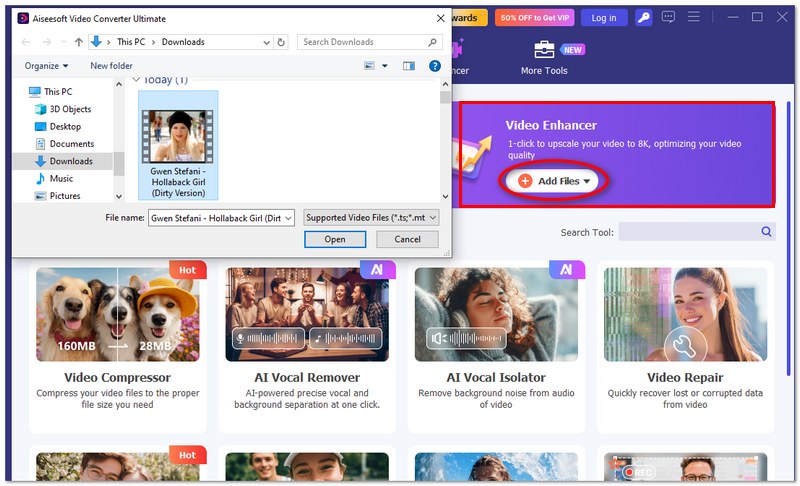Toggle the preview pane icon in dialog

pos(409,66)
